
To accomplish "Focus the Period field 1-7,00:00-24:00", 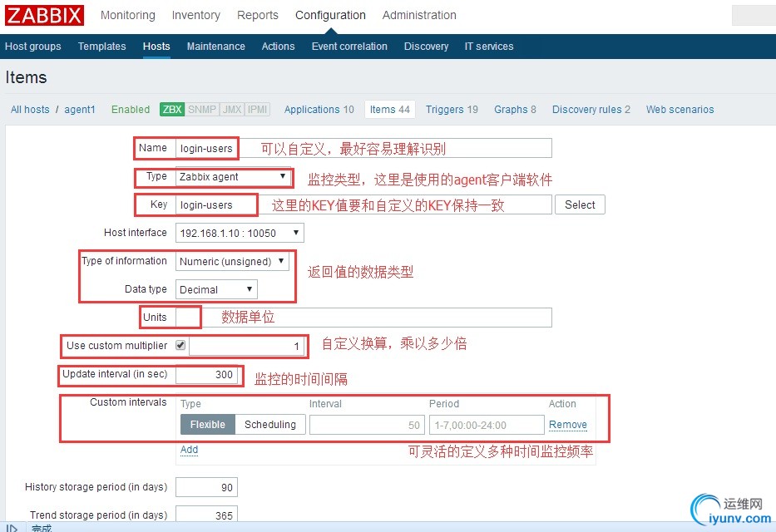I will (x=487, y=425).
